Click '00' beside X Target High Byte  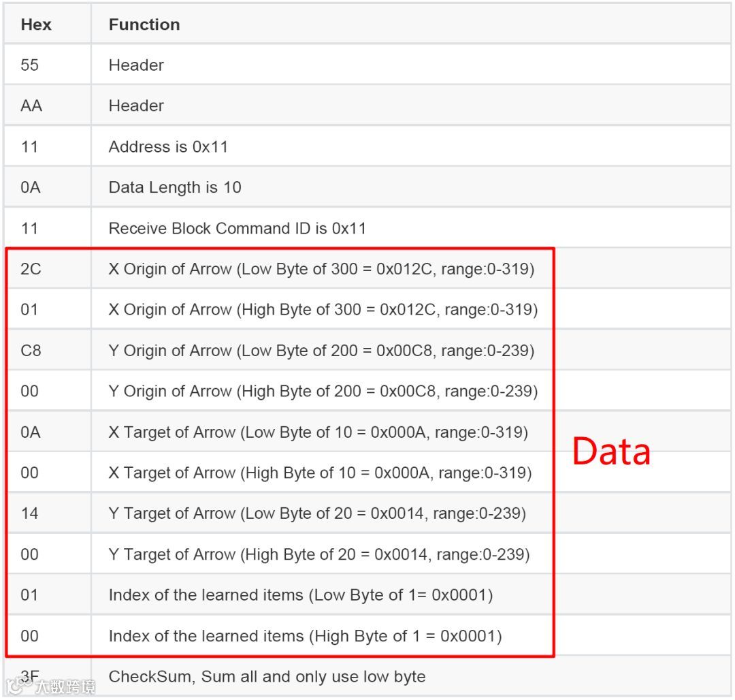29,473
